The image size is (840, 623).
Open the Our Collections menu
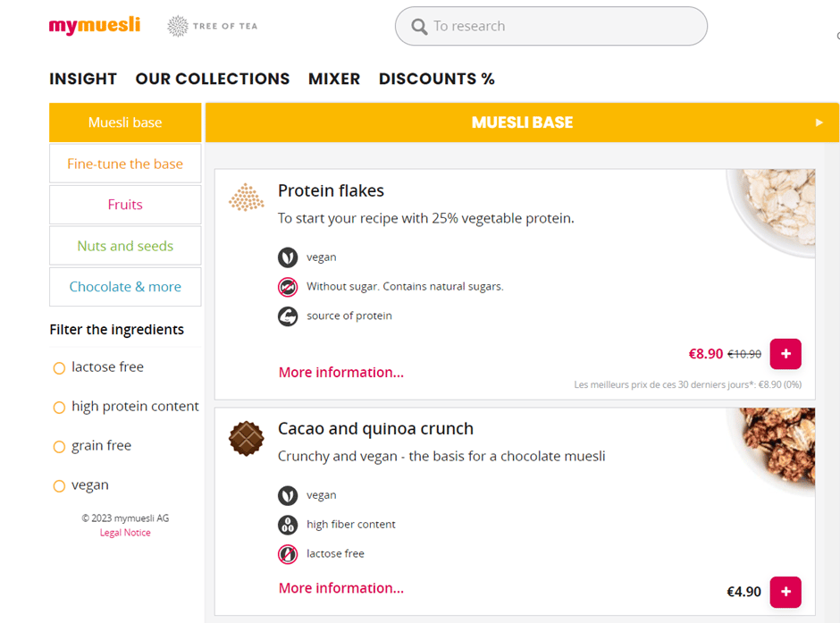pos(213,79)
